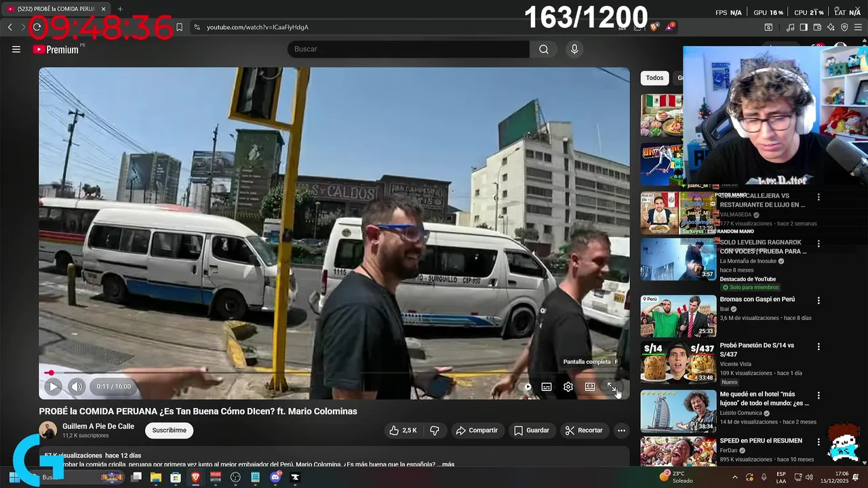The height and width of the screenshot is (488, 868).
Task: Open Brave Shields lion icon
Action: pos(654,27)
